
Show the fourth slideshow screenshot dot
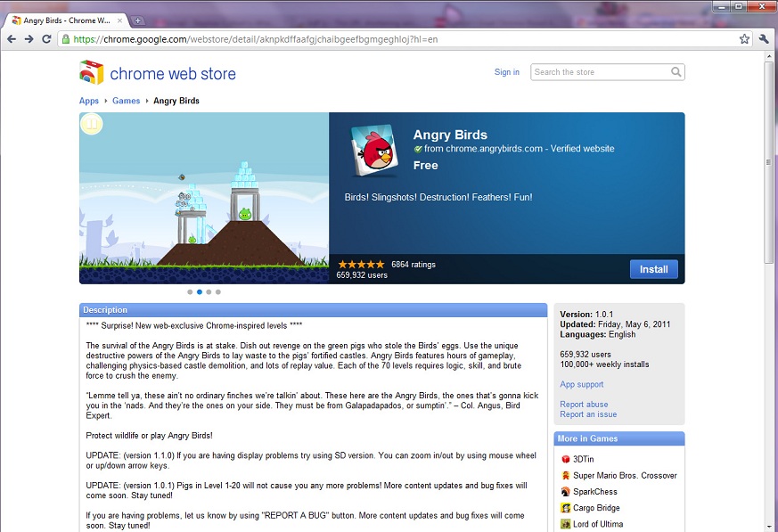tap(218, 291)
